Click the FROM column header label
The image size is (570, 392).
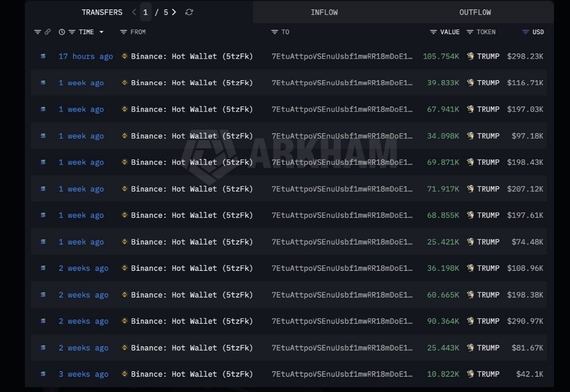[138, 32]
